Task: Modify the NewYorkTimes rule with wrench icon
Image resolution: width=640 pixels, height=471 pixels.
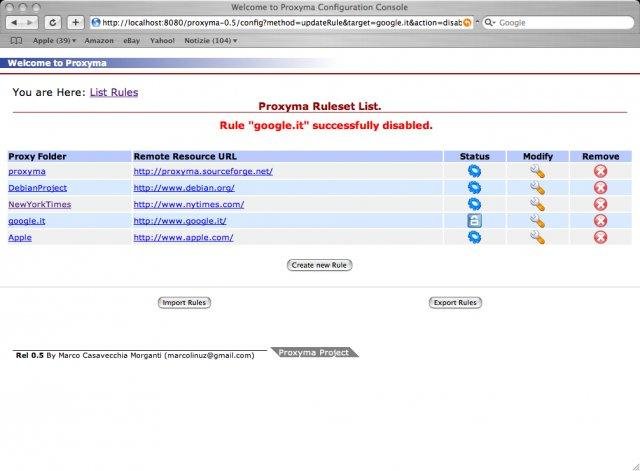Action: (x=538, y=204)
